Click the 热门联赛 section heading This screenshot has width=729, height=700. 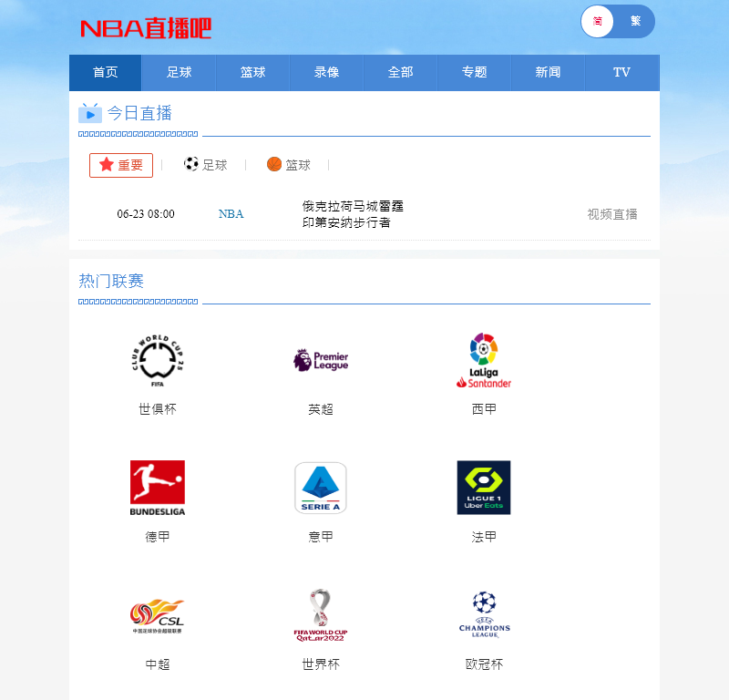click(111, 281)
